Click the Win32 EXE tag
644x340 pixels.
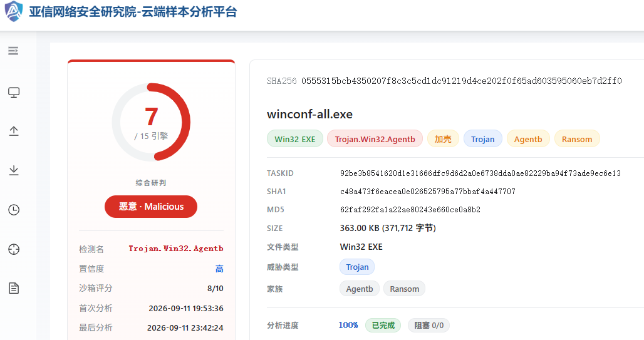point(295,139)
